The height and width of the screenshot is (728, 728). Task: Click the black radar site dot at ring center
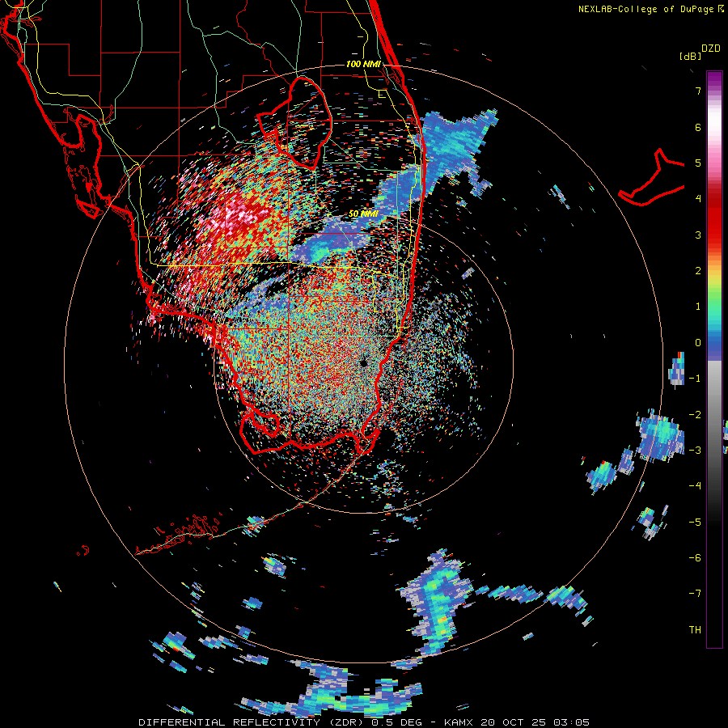click(x=363, y=363)
